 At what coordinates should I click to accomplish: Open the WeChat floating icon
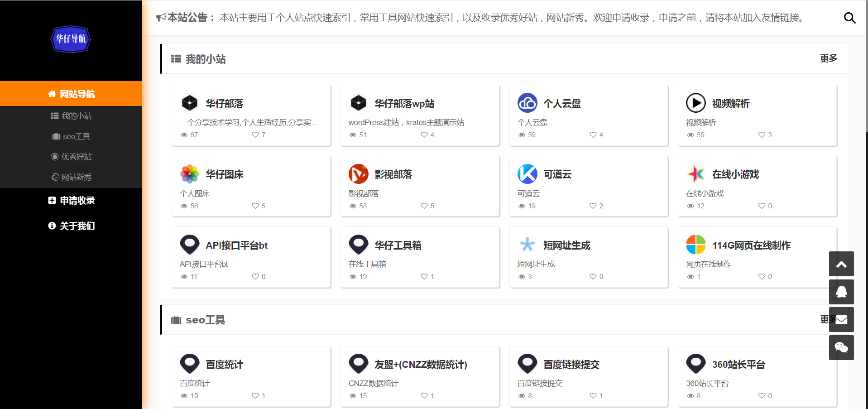click(841, 348)
